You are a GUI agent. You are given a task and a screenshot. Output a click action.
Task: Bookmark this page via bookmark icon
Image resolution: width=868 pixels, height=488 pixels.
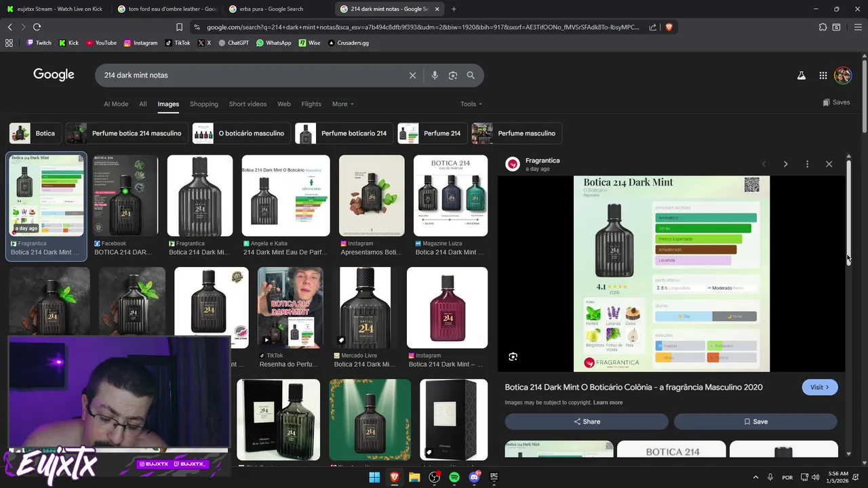click(179, 27)
